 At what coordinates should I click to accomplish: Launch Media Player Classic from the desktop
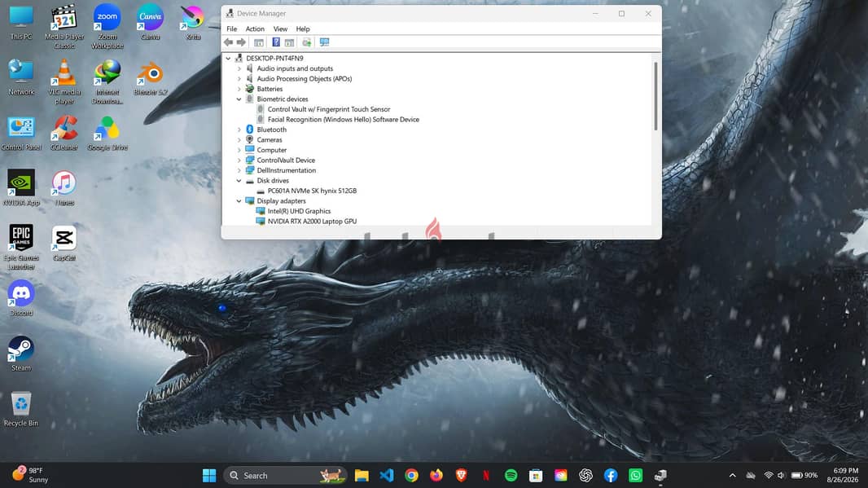(x=64, y=27)
